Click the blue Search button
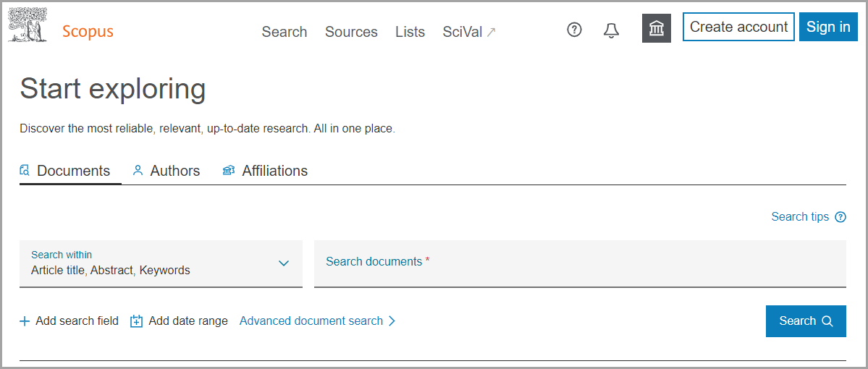The height and width of the screenshot is (369, 868). click(806, 321)
